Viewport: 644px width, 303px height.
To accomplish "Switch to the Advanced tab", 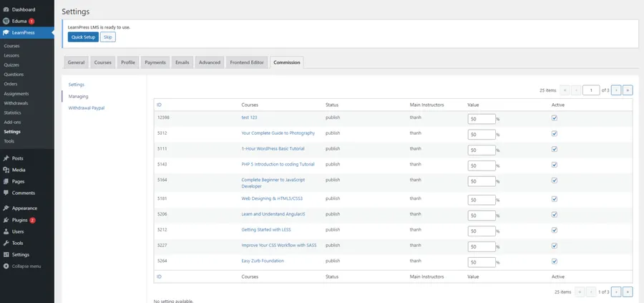I will [210, 62].
